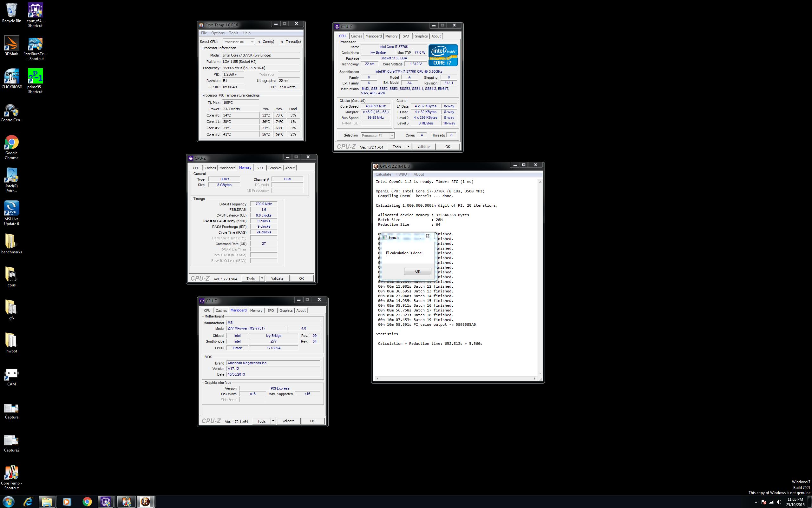The image size is (812, 508).
Task: Open the Help menu in Core Temp
Action: coord(247,33)
